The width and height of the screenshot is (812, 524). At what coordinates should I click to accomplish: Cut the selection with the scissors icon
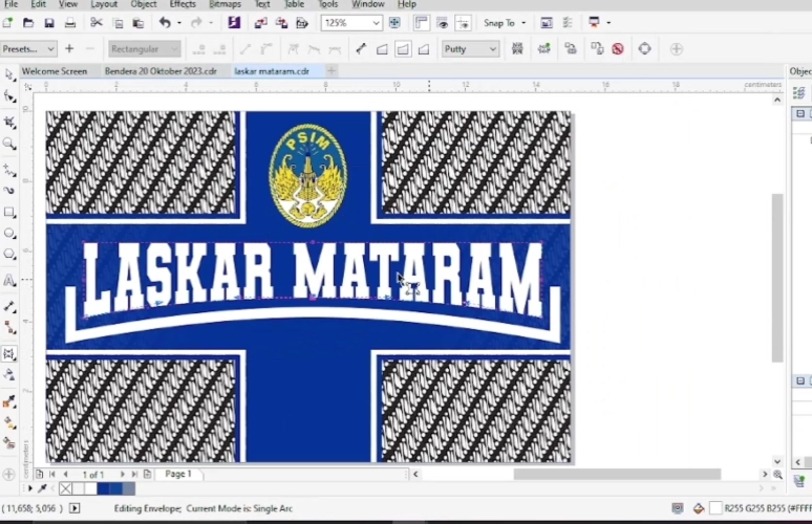[96, 23]
